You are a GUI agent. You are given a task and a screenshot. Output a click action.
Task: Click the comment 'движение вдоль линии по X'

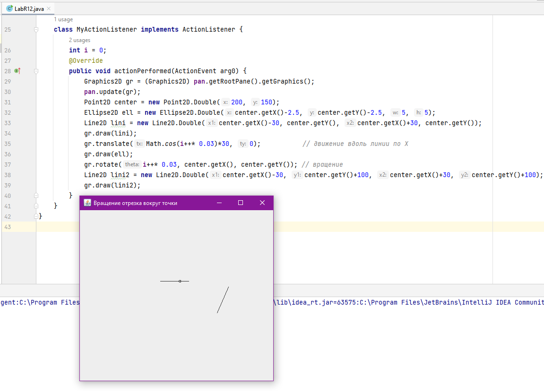click(361, 144)
